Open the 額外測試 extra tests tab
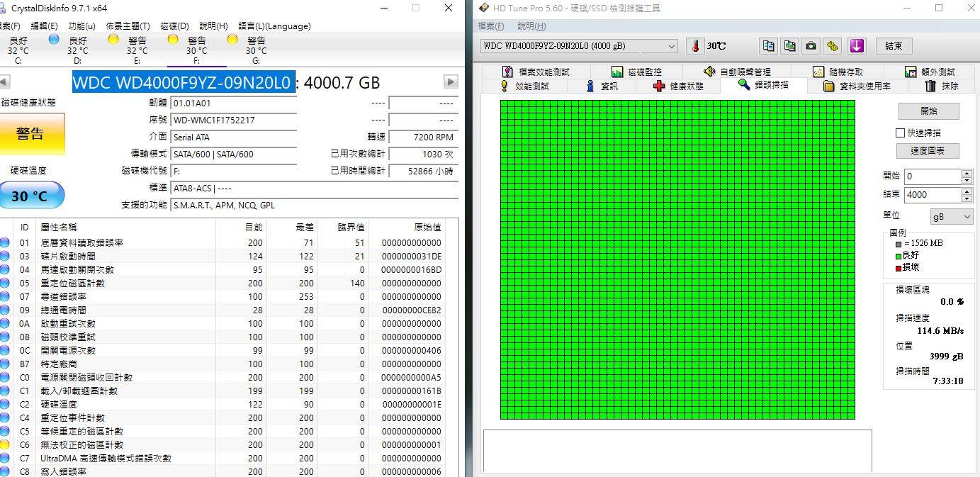Screen dimensions: 980x477 929,72
